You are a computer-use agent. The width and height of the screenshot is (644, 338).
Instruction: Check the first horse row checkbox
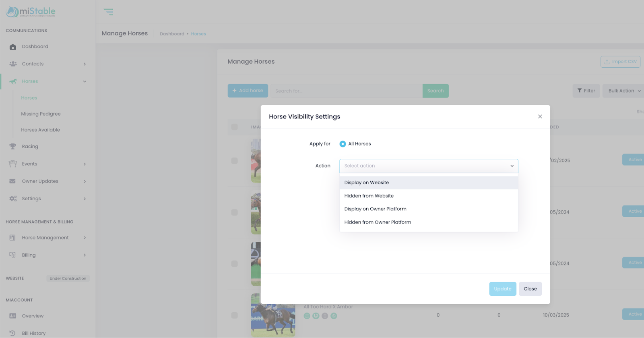coord(234,161)
